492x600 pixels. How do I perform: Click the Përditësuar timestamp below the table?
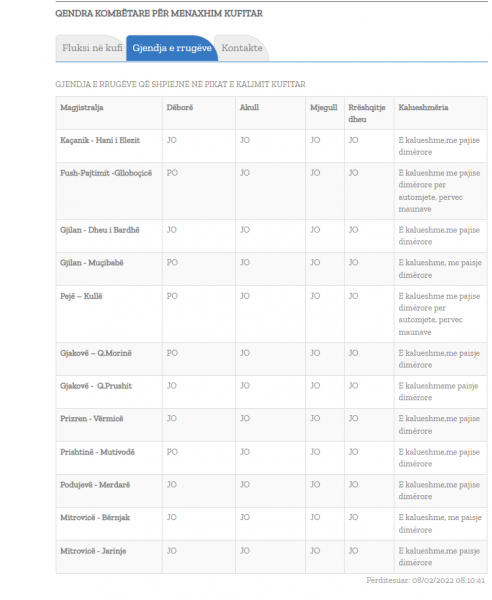click(425, 580)
